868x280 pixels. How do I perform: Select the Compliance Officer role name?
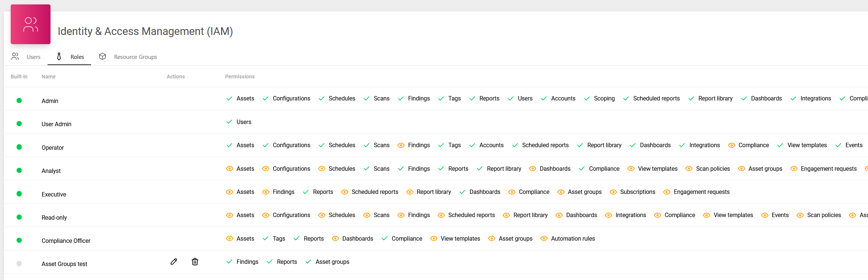point(66,241)
